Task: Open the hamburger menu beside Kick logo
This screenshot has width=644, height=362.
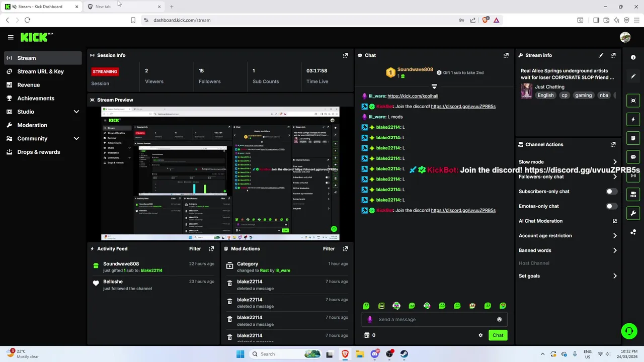Action: point(11,37)
